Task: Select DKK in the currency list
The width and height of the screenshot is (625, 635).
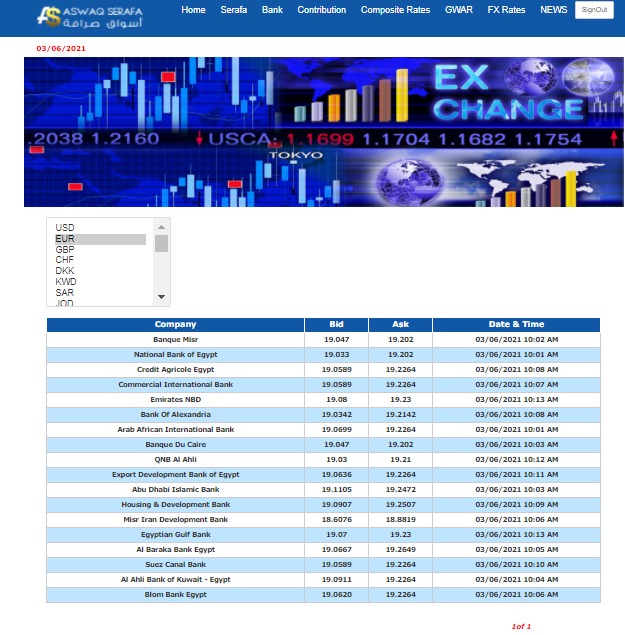Action: pyautogui.click(x=100, y=271)
